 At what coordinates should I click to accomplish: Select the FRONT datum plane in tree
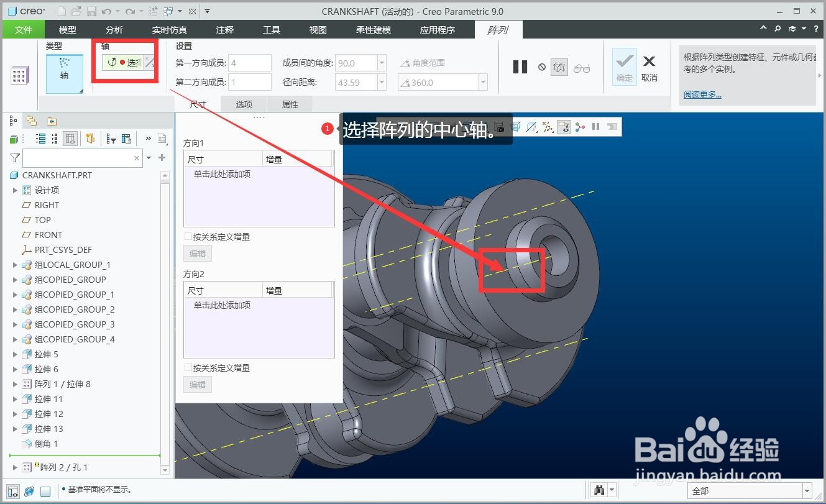pos(48,235)
